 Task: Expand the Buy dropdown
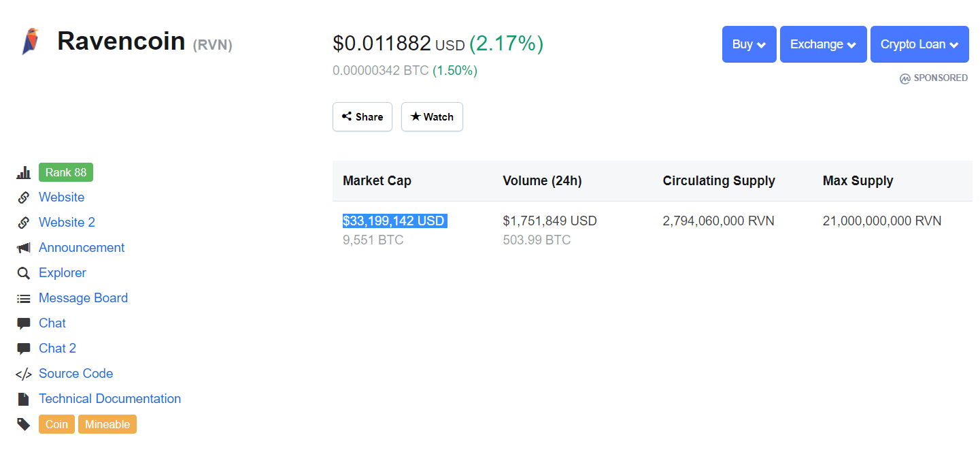(749, 44)
